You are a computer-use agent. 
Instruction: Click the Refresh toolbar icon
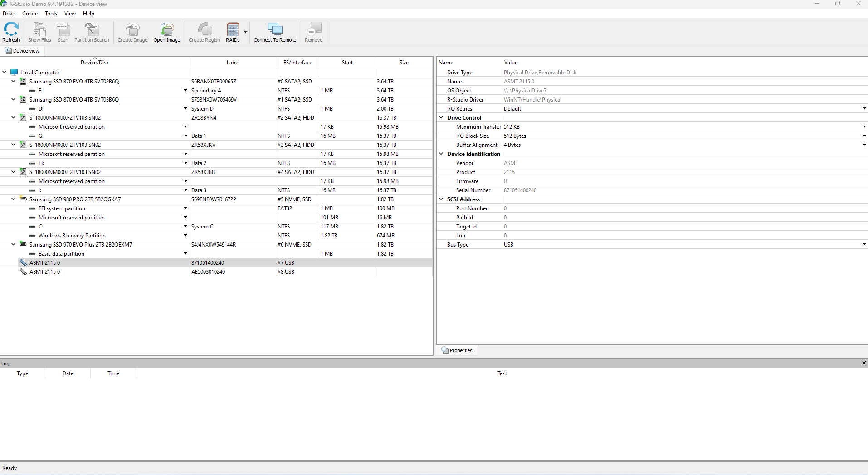(11, 29)
